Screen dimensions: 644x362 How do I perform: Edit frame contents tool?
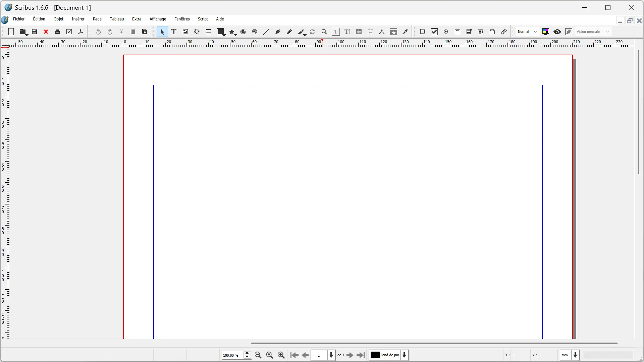pyautogui.click(x=336, y=32)
